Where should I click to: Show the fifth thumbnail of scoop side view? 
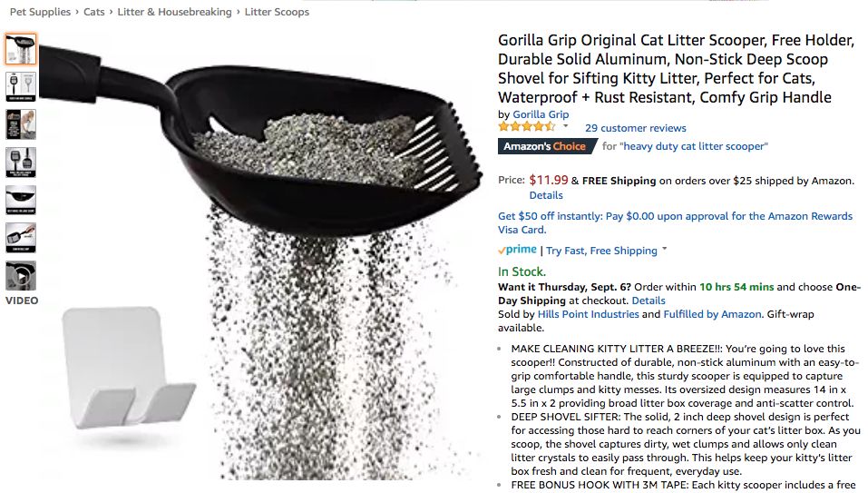[x=21, y=200]
